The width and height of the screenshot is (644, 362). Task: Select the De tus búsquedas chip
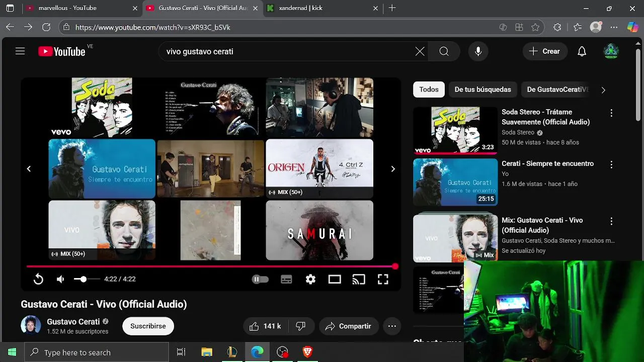tap(482, 89)
